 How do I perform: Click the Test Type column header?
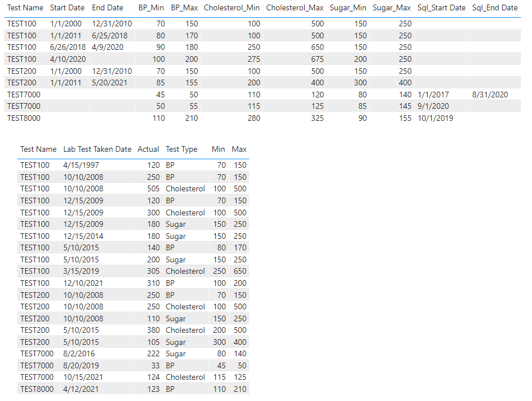182,150
